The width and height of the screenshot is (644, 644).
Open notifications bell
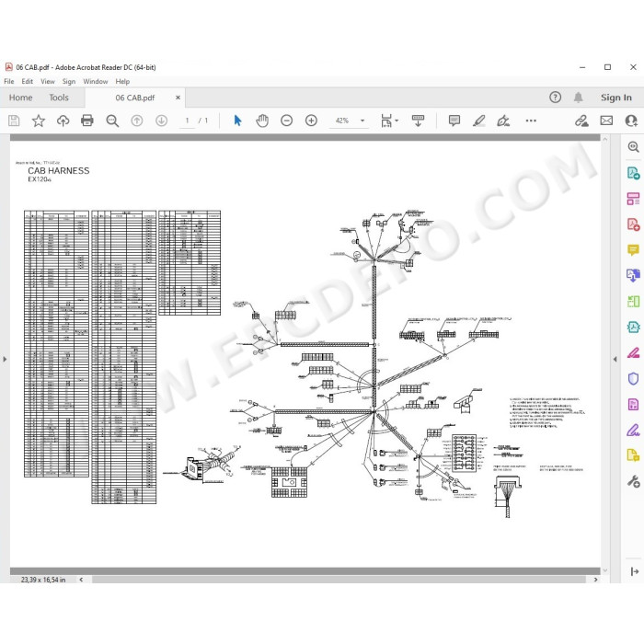[x=578, y=98]
